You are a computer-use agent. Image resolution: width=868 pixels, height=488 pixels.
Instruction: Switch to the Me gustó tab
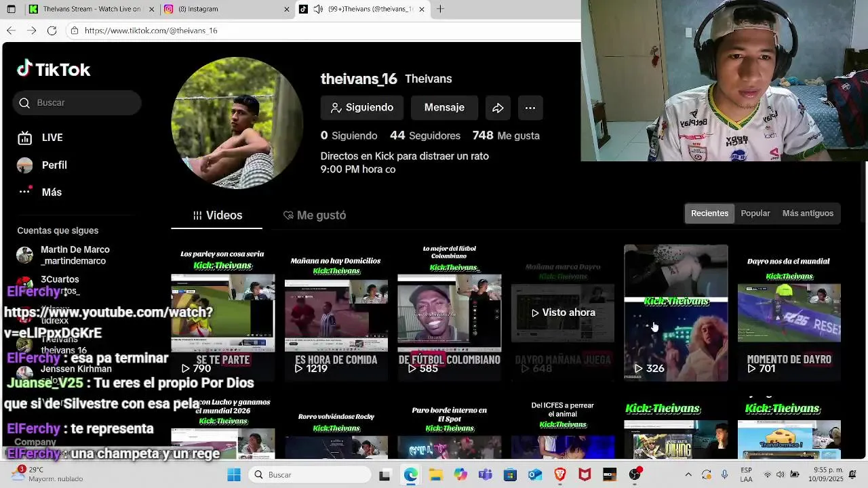point(315,215)
